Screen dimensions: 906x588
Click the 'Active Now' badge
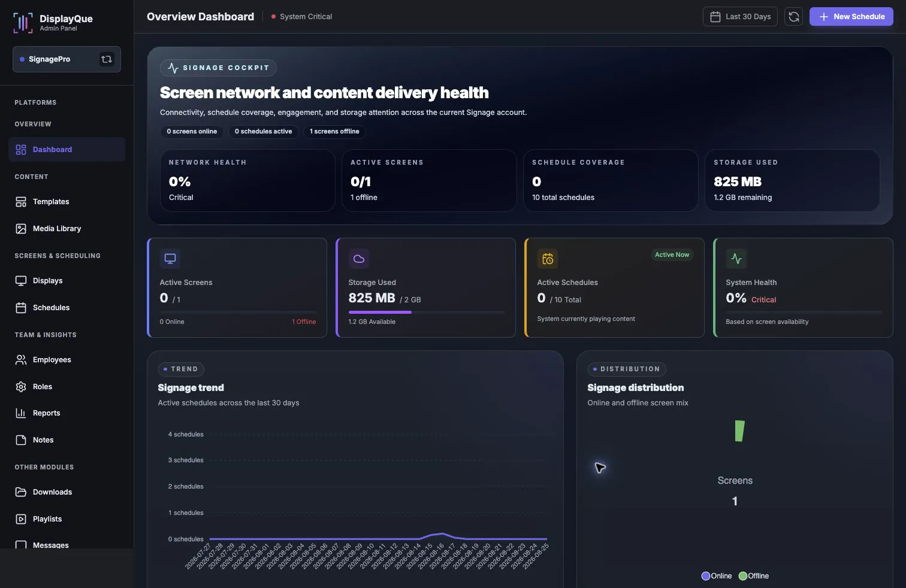pos(672,255)
